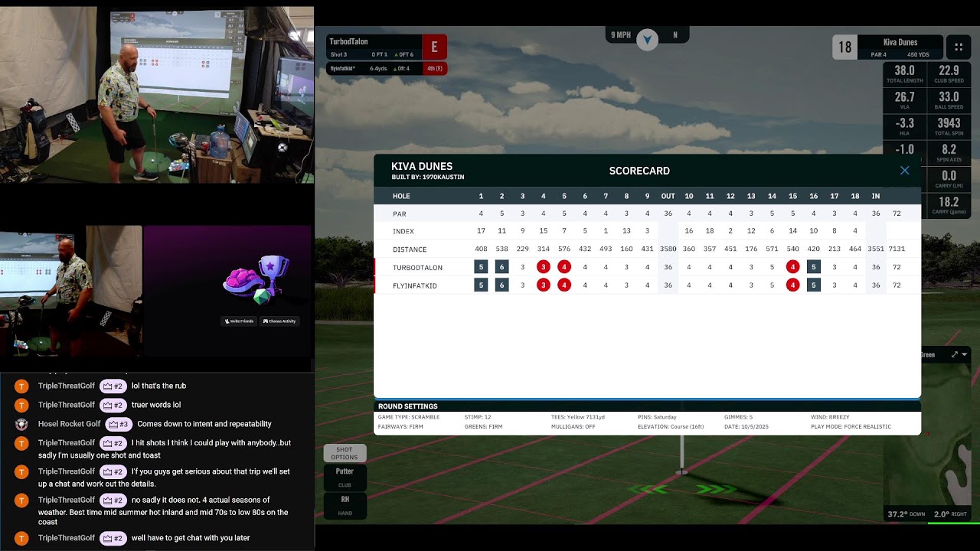Click the wind direction arrow indicator
The width and height of the screenshot is (980, 551).
[647, 40]
